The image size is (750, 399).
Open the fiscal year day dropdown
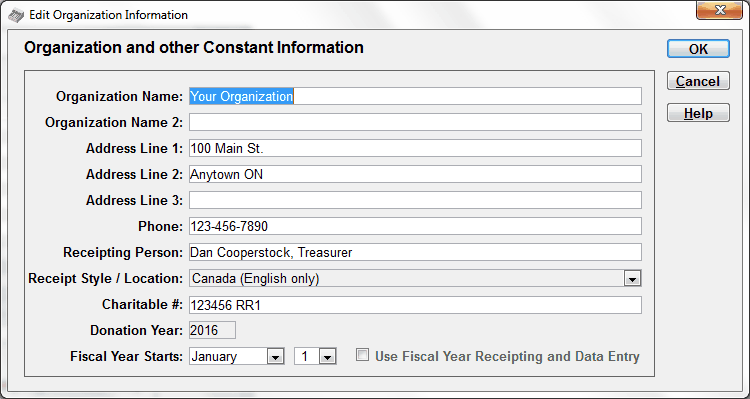(x=327, y=356)
